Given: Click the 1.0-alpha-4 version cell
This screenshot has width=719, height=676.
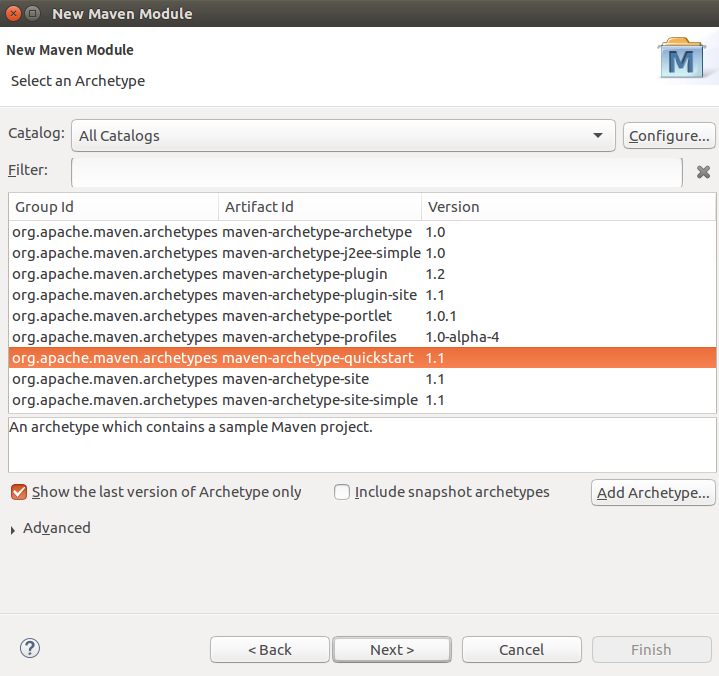Looking at the screenshot, I should click(462, 337).
